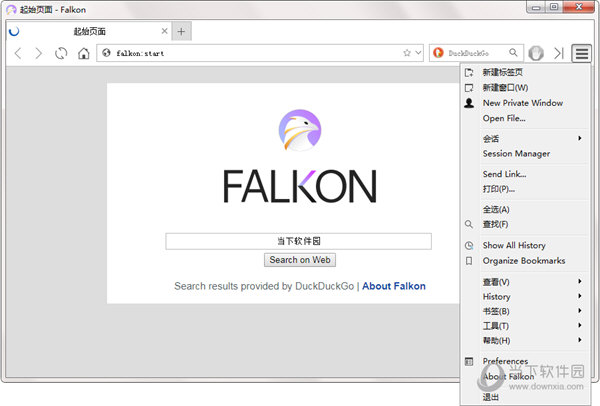Open New Private Window menu entry
Screen dimensions: 600x406
pyautogui.click(x=525, y=103)
